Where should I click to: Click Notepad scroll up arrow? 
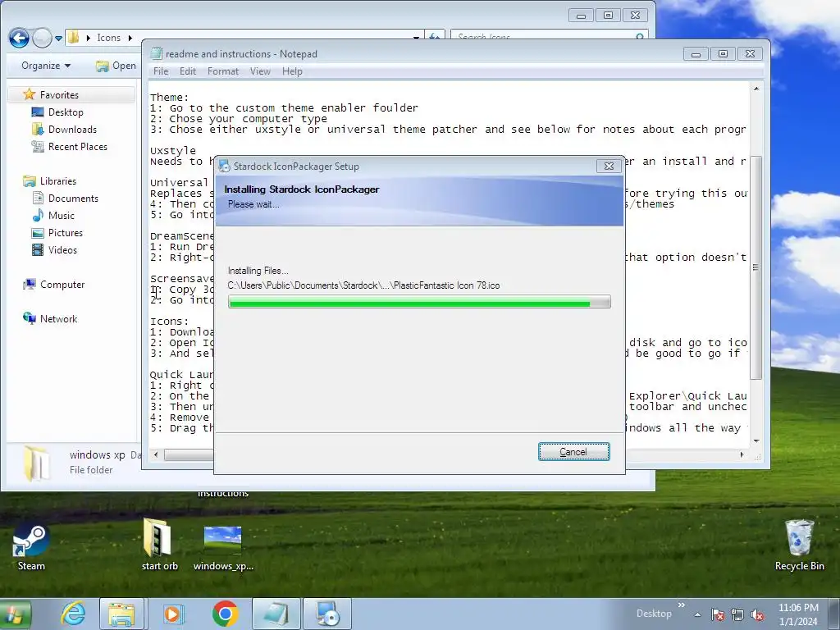[x=756, y=89]
